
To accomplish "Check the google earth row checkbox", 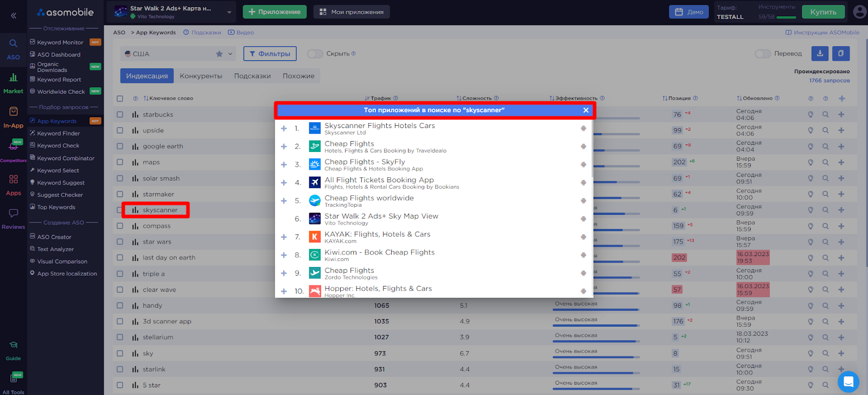I will point(120,146).
